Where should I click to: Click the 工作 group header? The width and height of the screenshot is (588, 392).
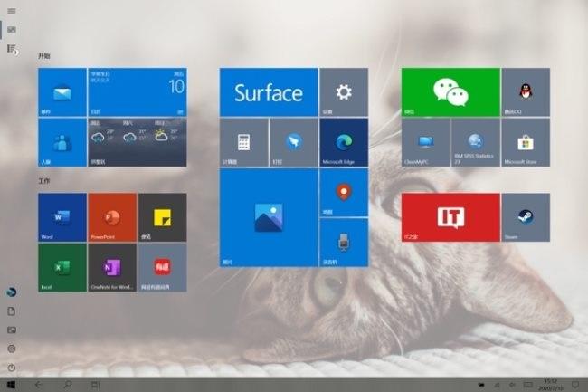point(44,181)
